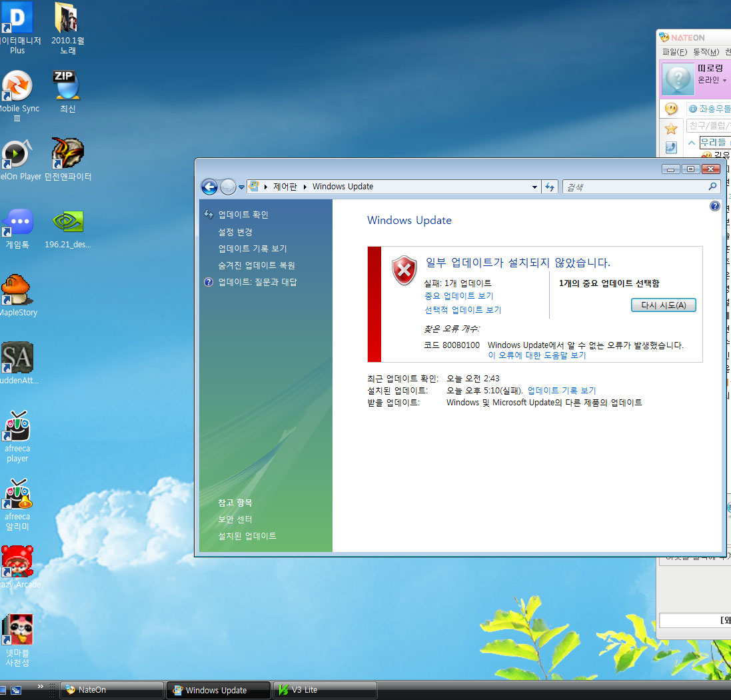Open the 파일(F) menu in NateOn
This screenshot has height=700, width=731.
(x=674, y=52)
